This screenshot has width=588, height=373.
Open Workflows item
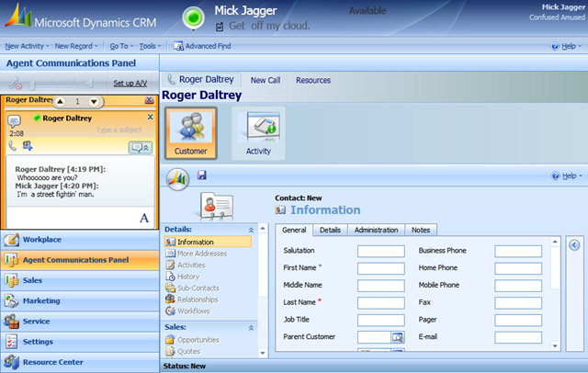(187, 311)
